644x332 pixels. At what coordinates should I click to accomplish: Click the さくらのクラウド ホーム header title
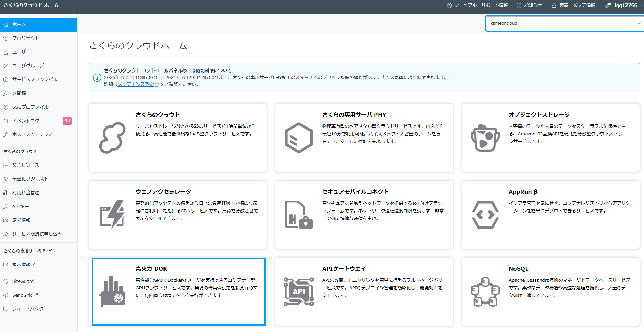[x=31, y=5]
